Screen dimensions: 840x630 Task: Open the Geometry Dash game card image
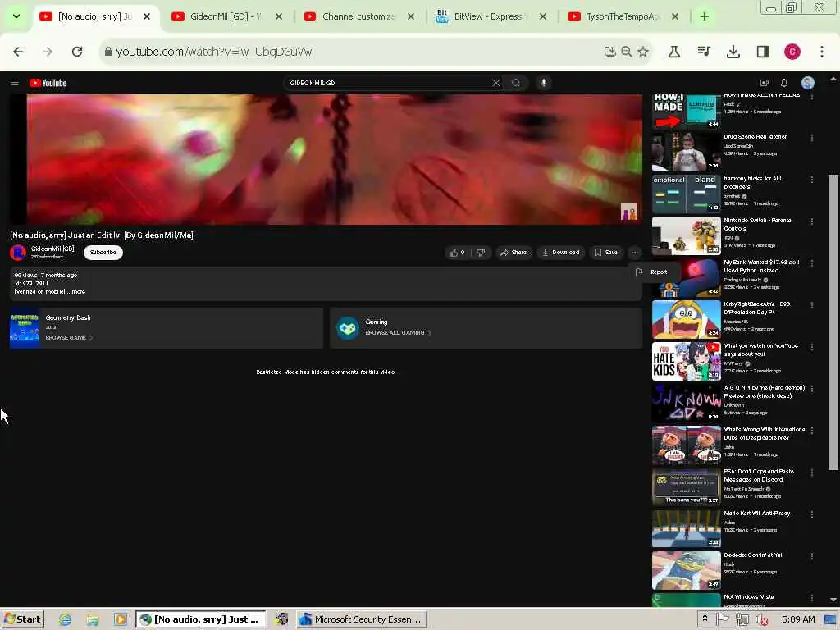point(24,328)
